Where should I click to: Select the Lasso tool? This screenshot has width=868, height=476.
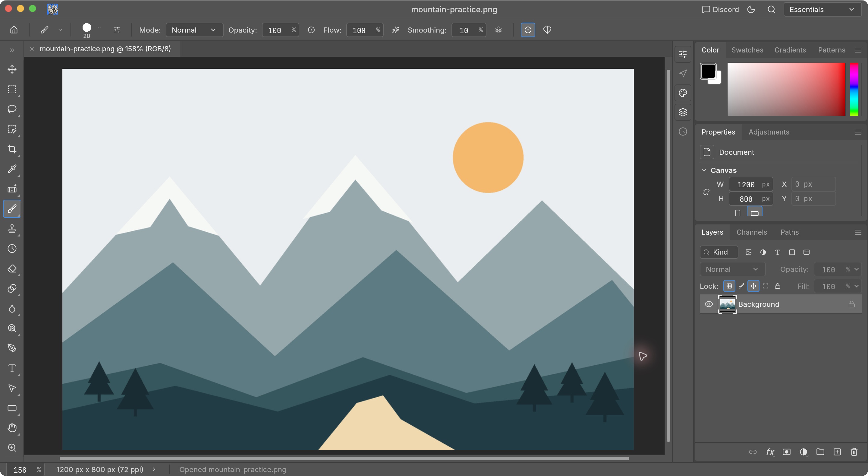point(12,109)
